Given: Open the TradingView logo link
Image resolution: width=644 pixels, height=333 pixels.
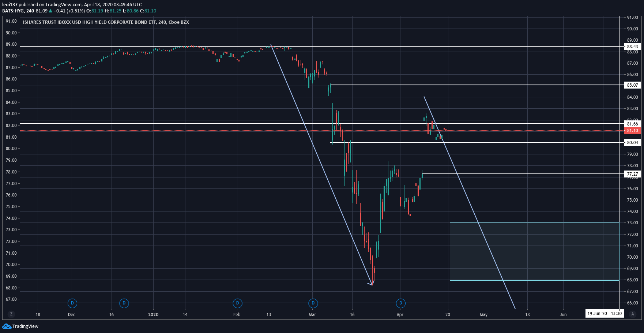Looking at the screenshot, I should point(20,326).
